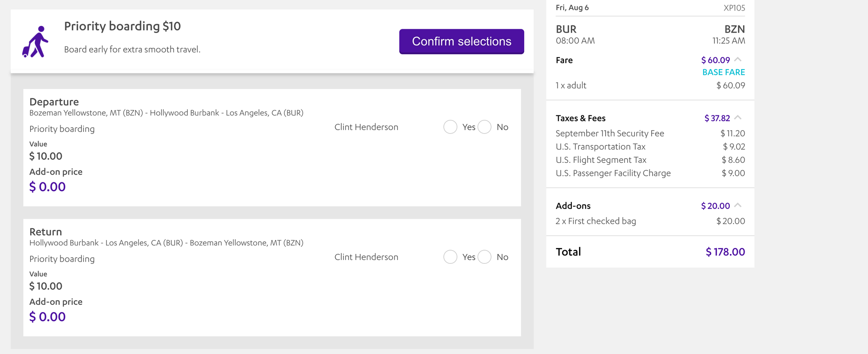
Task: Select No for departure priority boarding
Action: [484, 127]
